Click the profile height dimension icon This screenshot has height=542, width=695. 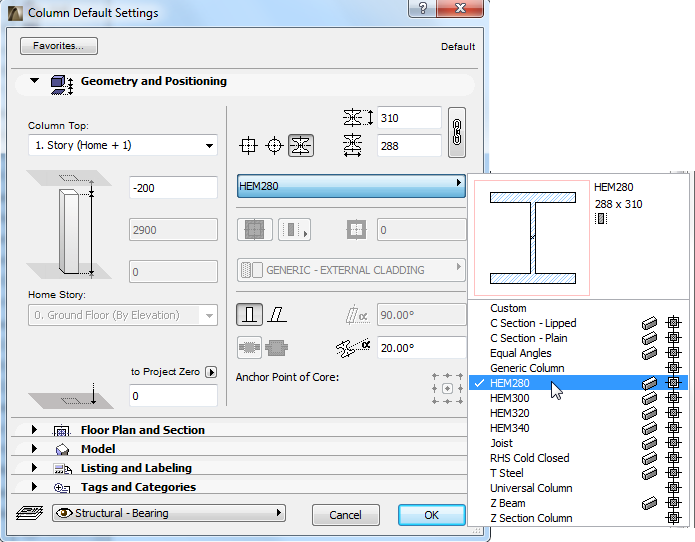[x=358, y=118]
